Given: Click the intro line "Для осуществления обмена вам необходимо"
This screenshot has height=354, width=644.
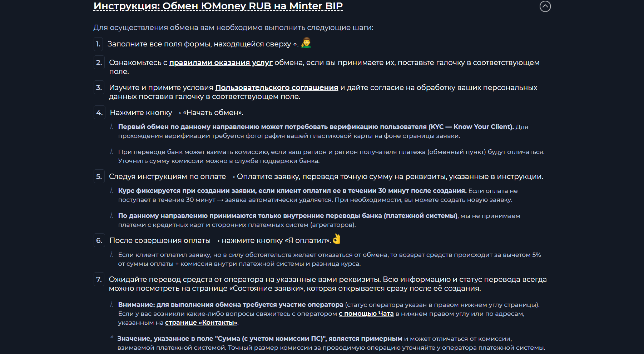Looking at the screenshot, I should coord(233,28).
